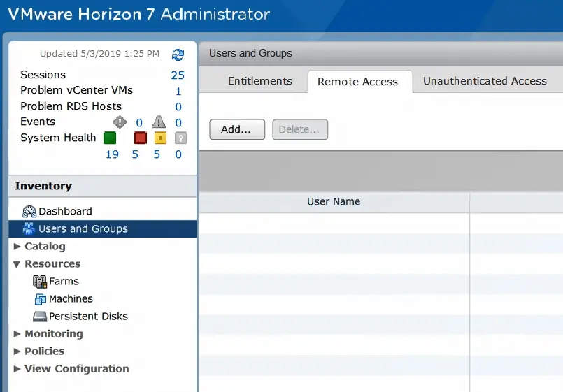
Task: Click the Policies label in Inventory
Action: pyautogui.click(x=45, y=351)
